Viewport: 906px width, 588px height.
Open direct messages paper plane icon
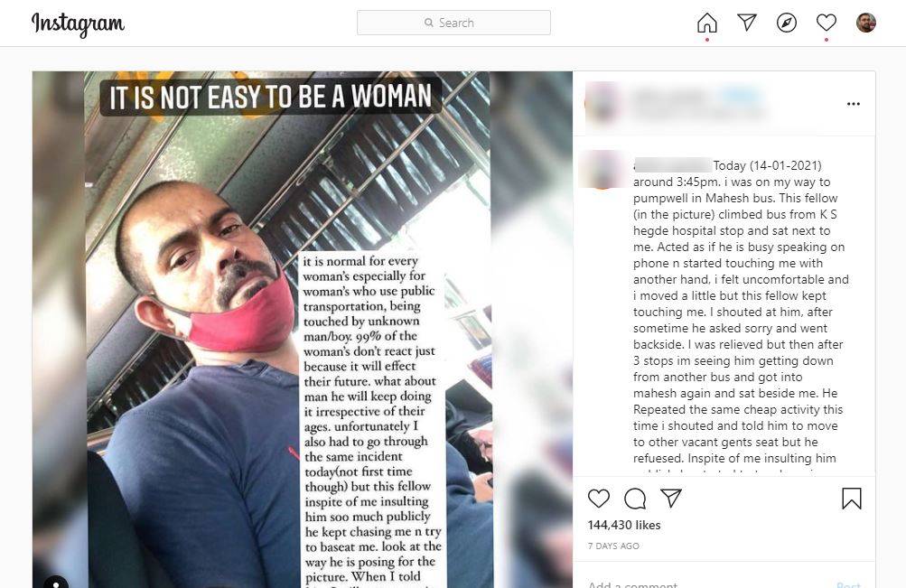pos(747,23)
